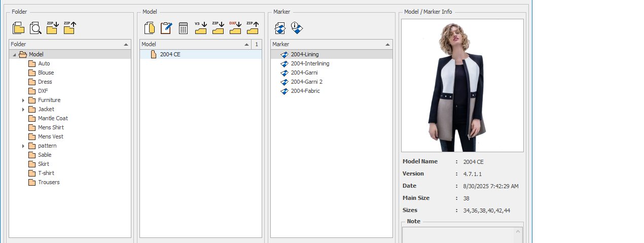This screenshot has height=243, width=644.
Task: Click the DXF import icon
Action: [235, 28]
